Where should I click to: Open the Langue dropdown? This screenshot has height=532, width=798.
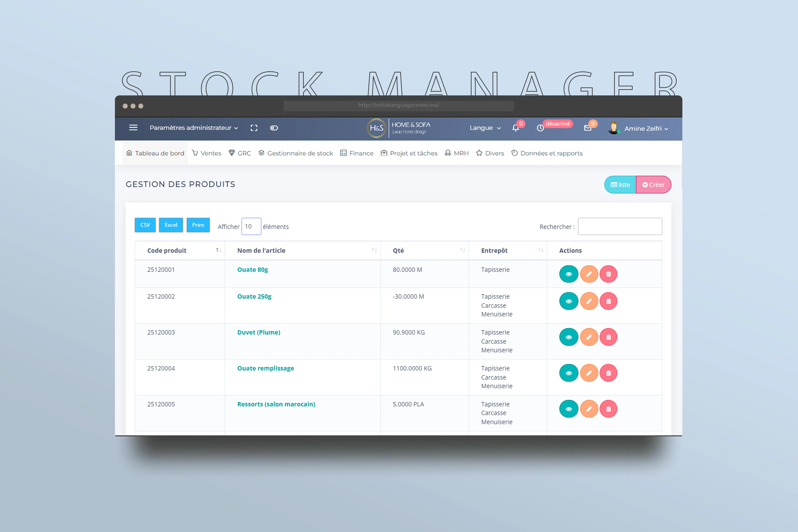coord(485,128)
